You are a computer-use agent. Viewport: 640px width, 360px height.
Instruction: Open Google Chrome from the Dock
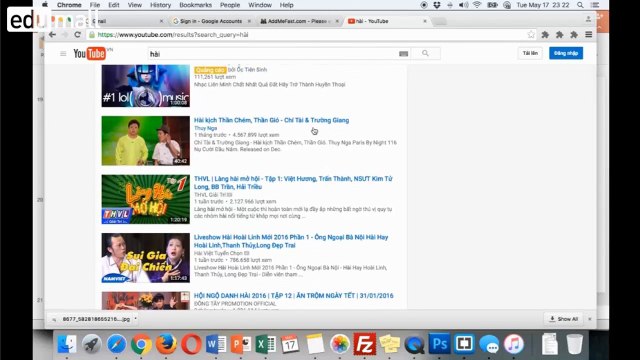(141, 344)
